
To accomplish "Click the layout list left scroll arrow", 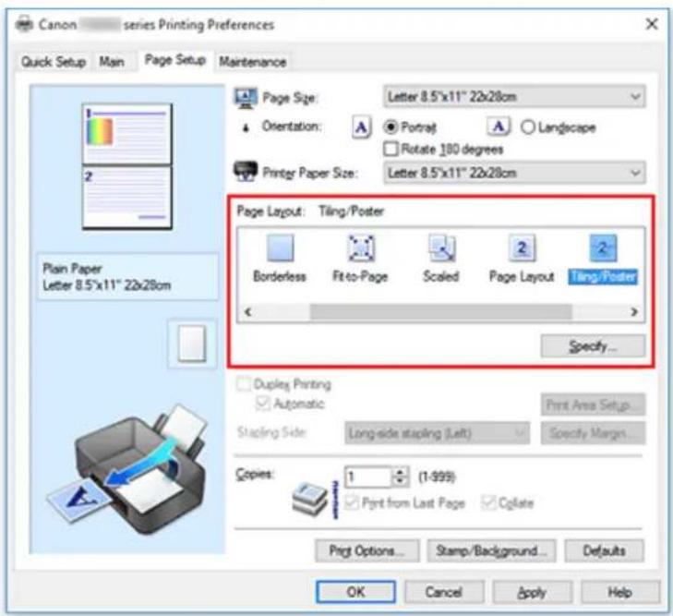I will point(247,311).
